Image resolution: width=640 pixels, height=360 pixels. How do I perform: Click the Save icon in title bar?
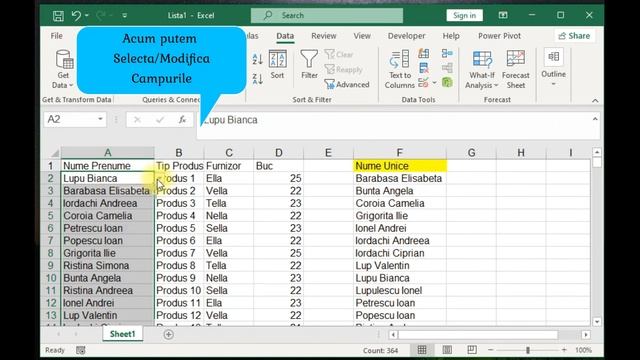[58, 16]
